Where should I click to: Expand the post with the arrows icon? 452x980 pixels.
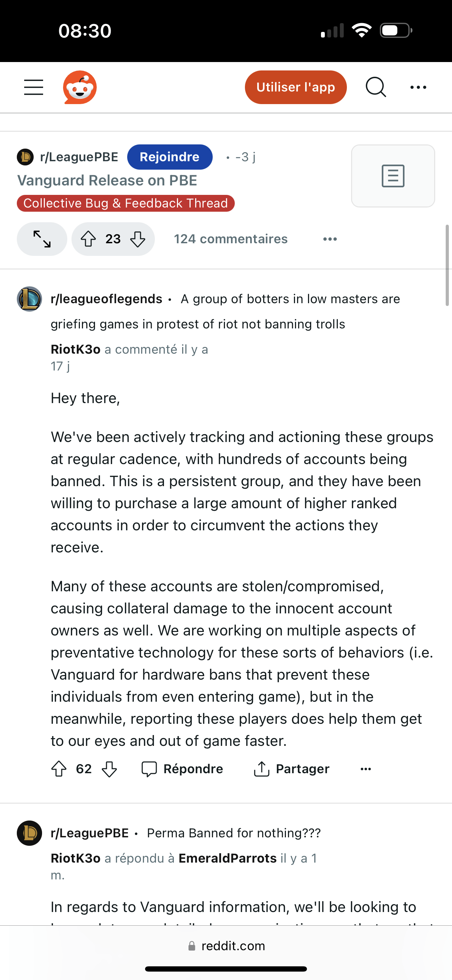42,239
